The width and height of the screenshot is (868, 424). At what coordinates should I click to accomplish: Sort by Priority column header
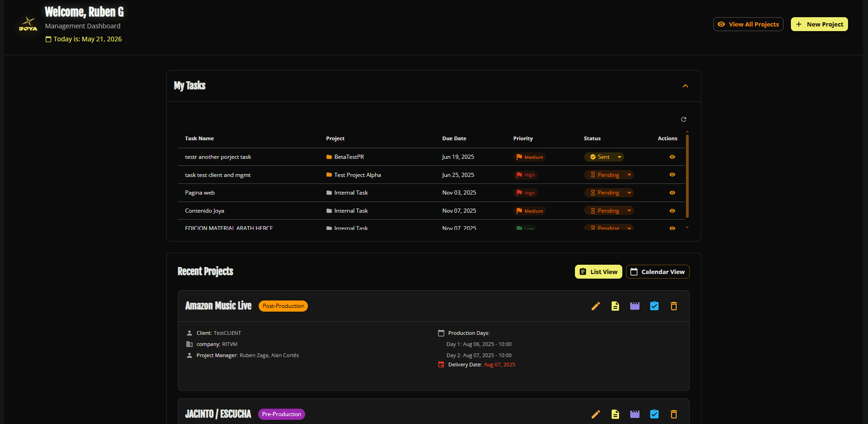pos(523,138)
